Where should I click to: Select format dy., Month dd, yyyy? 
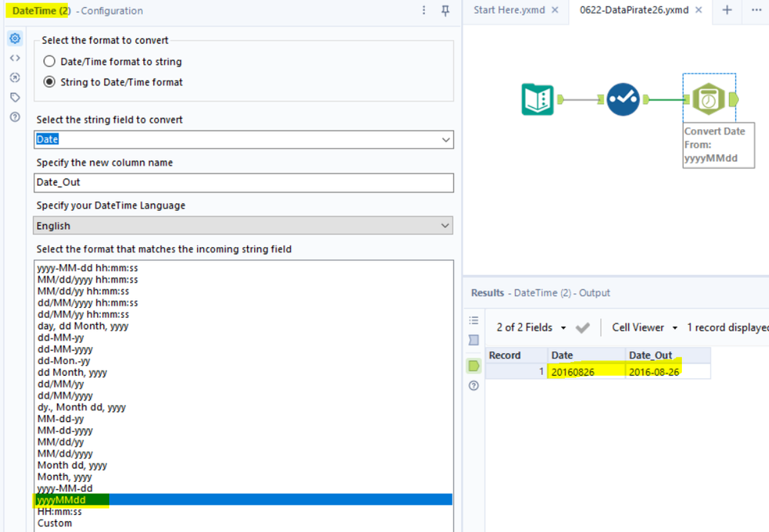[x=82, y=407]
